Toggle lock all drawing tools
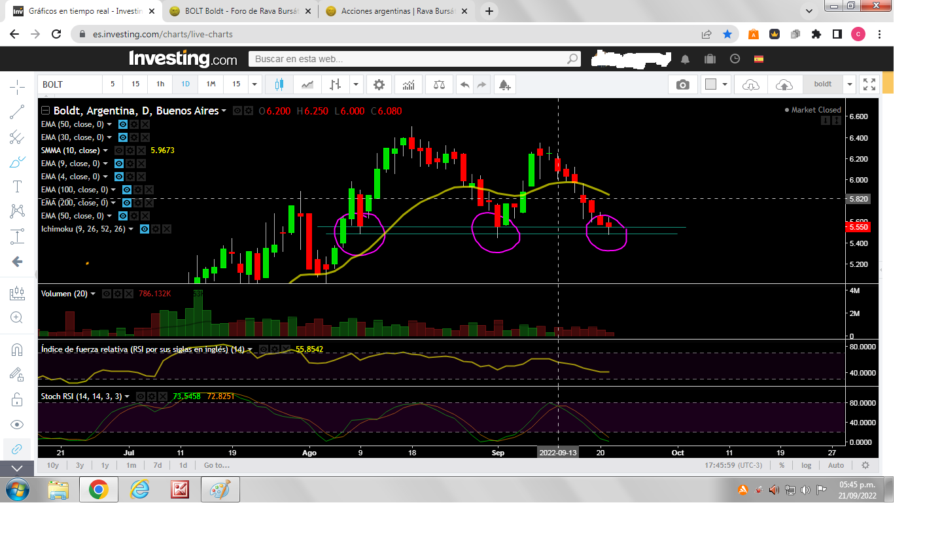 pos(17,399)
